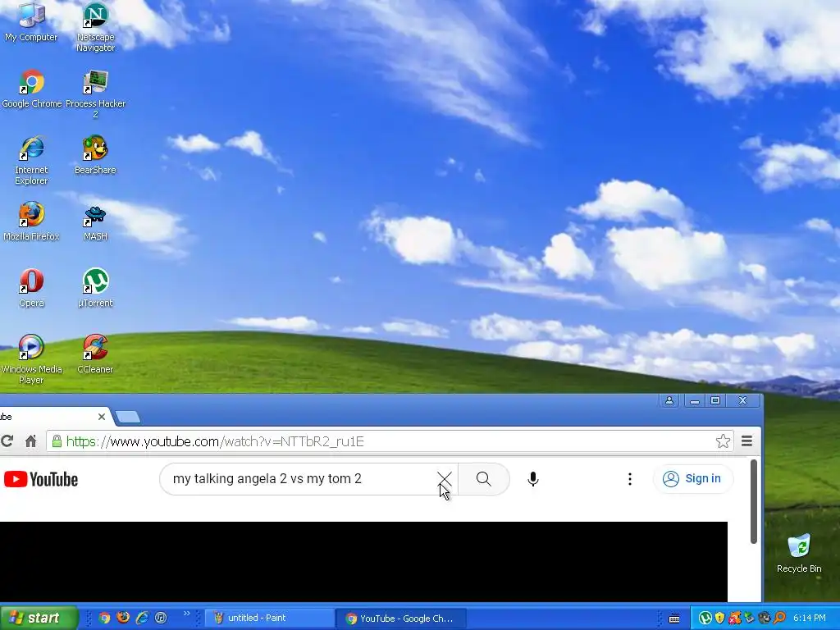Select the Process Hacker 2 desktop icon
840x630 pixels.
coord(95,94)
